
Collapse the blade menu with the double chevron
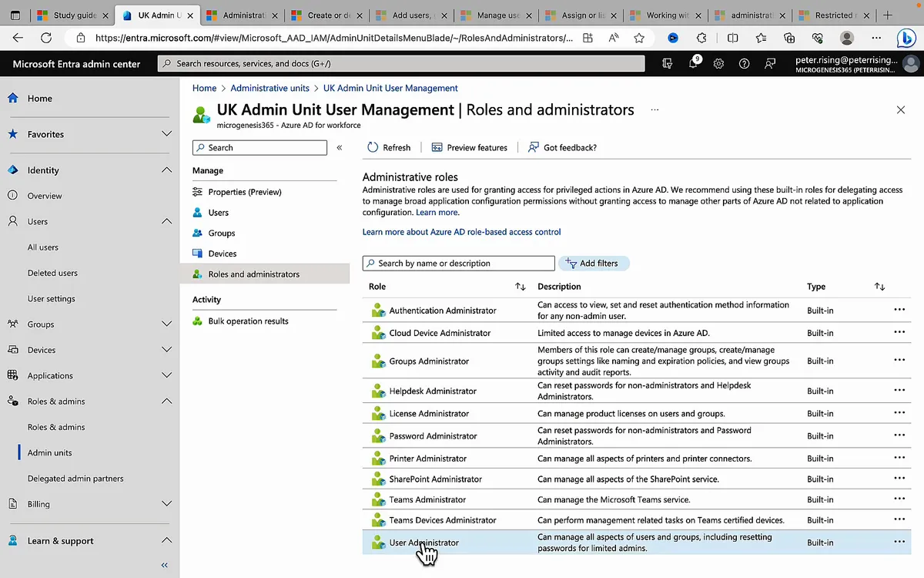340,147
